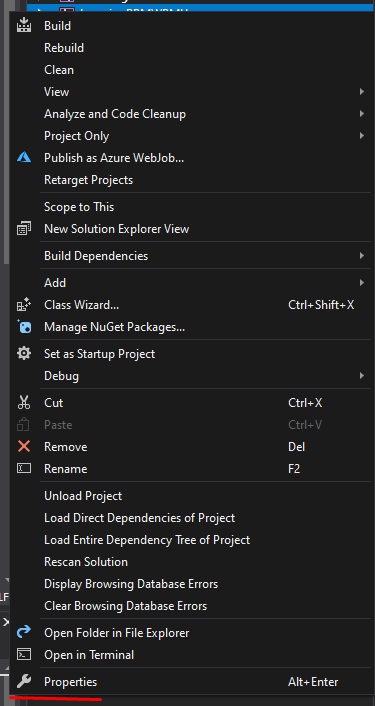Click the Open Folder in File Explorer icon
The width and height of the screenshot is (375, 706).
coord(24,633)
